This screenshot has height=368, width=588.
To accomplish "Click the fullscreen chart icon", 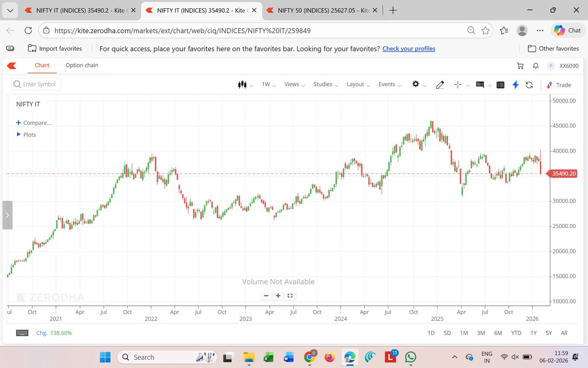I will point(290,295).
